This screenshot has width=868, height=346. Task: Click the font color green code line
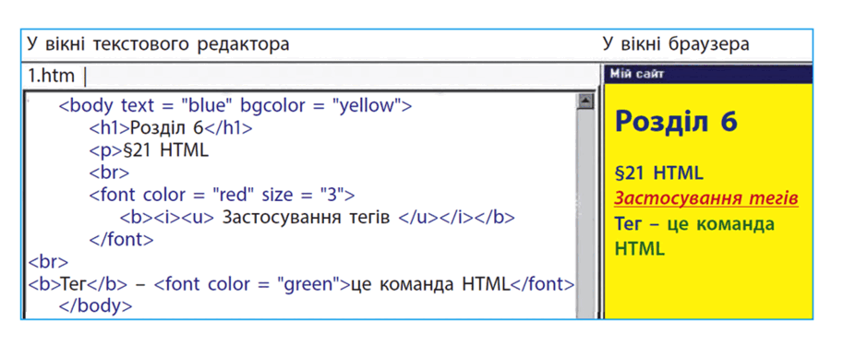pos(301,285)
